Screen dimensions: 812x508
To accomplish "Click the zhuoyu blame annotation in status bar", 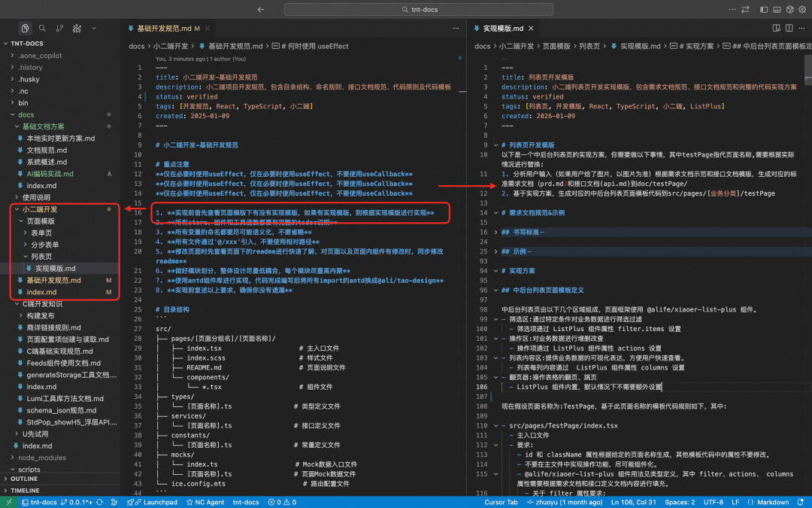I will (565, 502).
